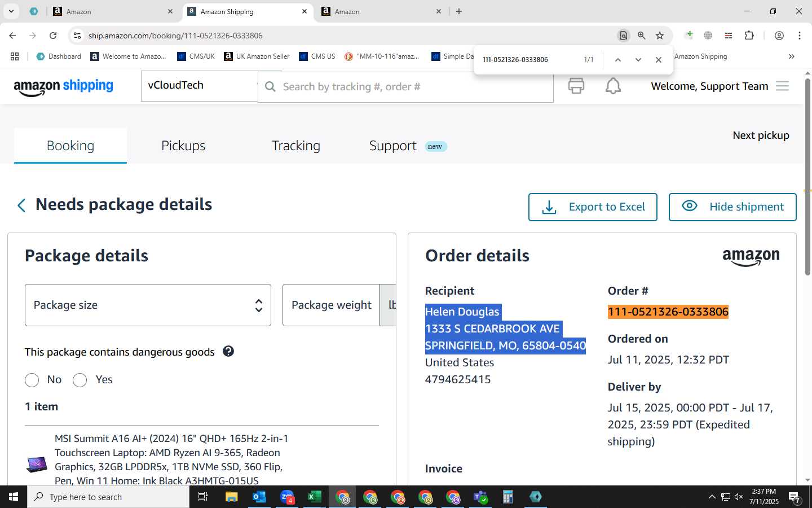Click the recipient name Helen Douglas

[x=462, y=312]
